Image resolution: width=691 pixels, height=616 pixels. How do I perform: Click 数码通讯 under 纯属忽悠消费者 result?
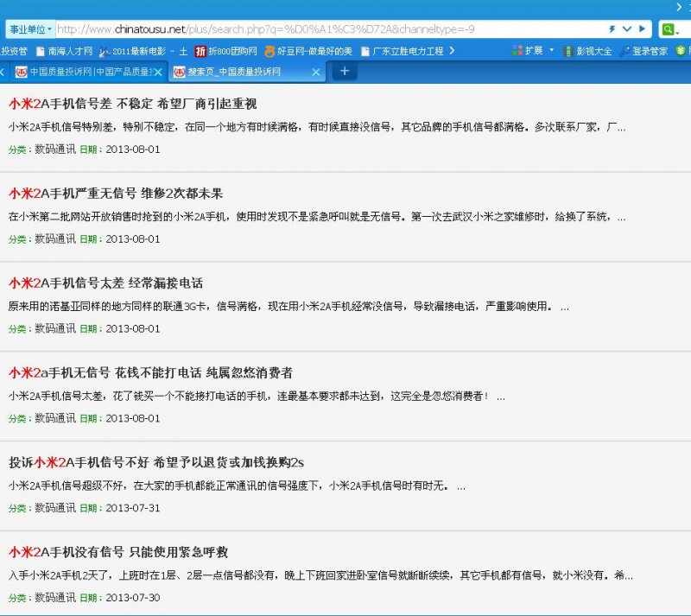tap(55, 418)
